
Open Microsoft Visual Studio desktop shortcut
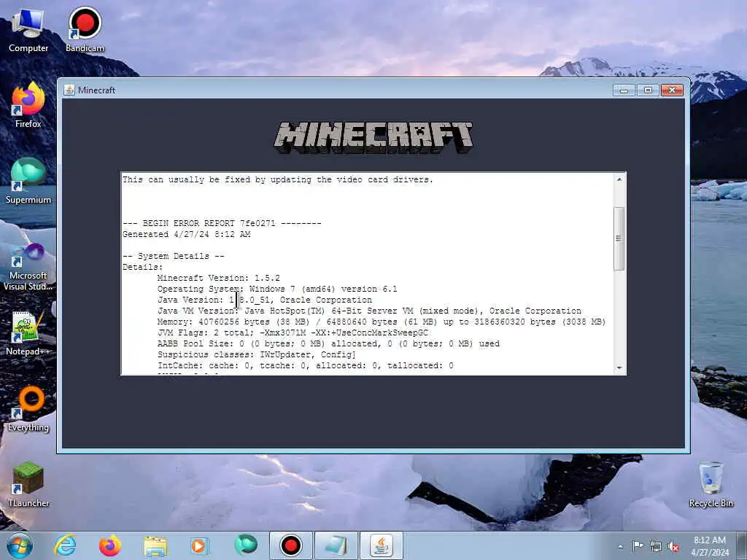[28, 267]
